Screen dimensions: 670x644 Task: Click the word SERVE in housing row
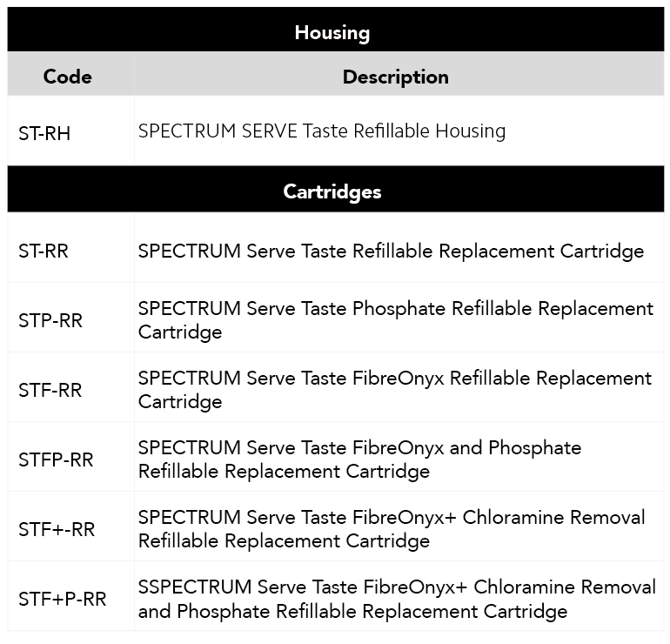[271, 131]
